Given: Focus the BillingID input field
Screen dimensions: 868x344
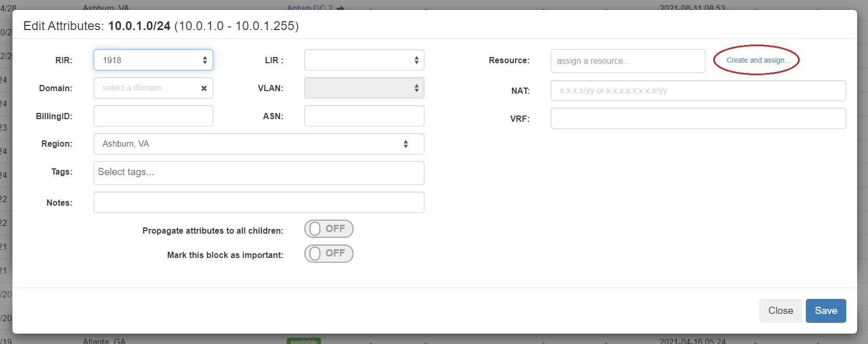Looking at the screenshot, I should pyautogui.click(x=153, y=116).
